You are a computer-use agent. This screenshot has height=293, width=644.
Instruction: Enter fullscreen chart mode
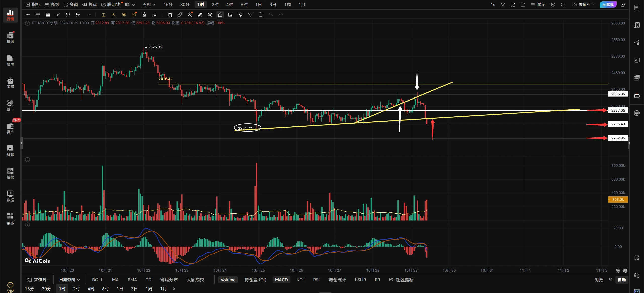(x=563, y=5)
